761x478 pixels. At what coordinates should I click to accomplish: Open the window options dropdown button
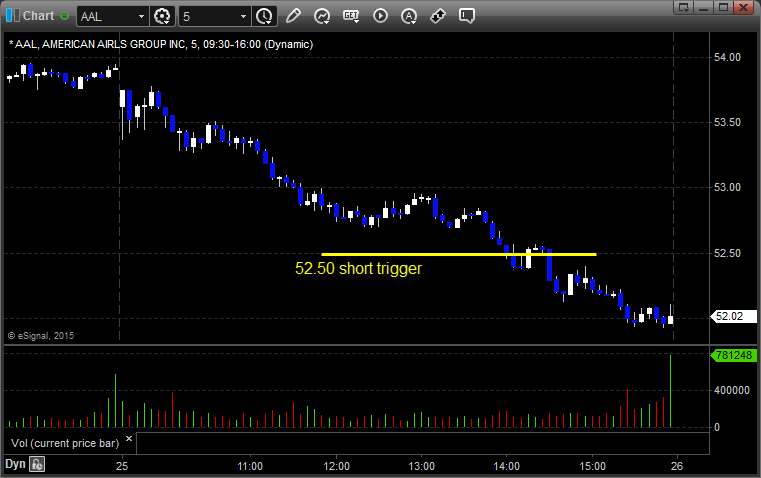(683, 7)
